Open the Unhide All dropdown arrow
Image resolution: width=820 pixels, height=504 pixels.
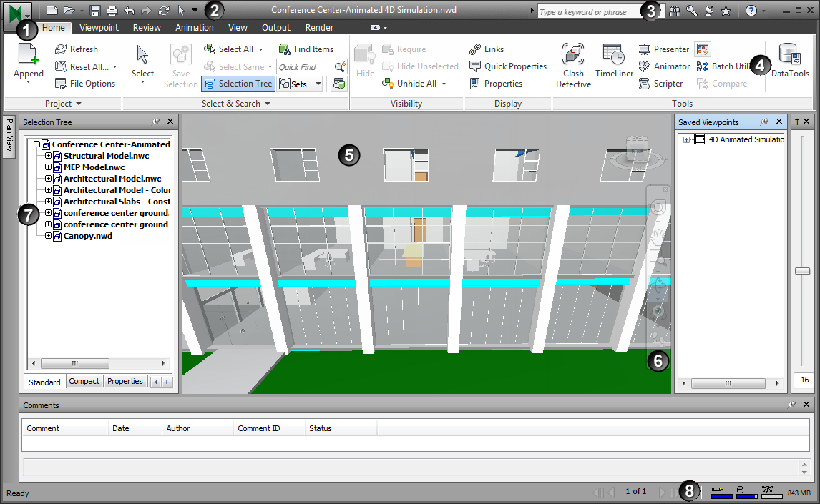point(444,84)
